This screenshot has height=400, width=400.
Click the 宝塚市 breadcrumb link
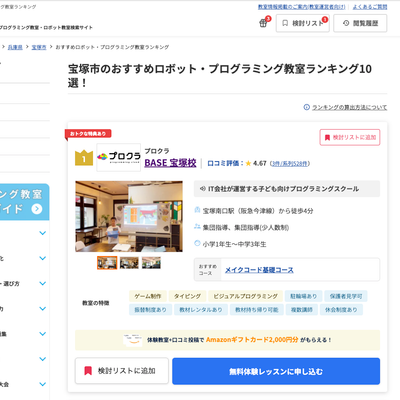pyautogui.click(x=39, y=47)
